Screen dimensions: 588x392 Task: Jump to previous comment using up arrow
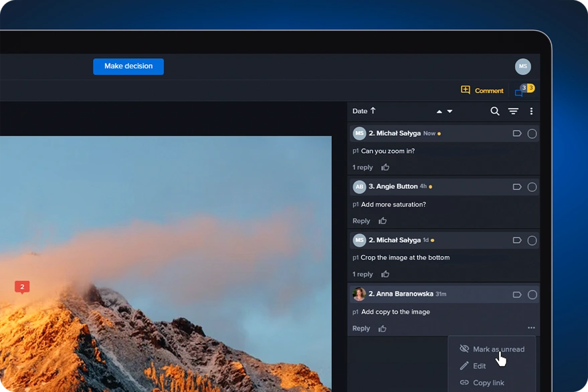tap(439, 112)
